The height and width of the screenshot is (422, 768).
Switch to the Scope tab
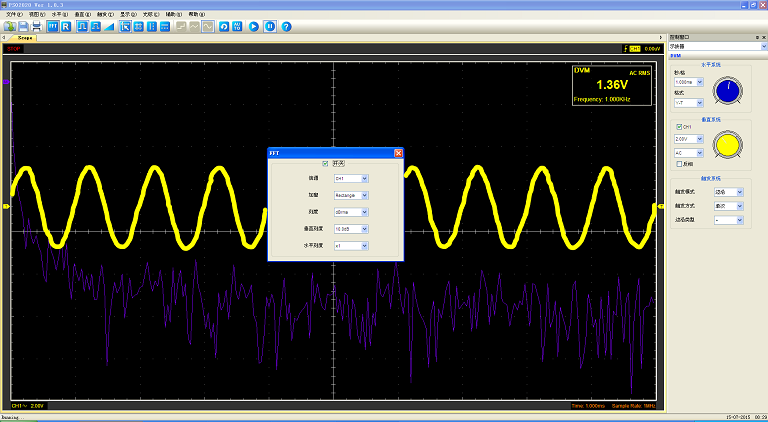[x=25, y=37]
